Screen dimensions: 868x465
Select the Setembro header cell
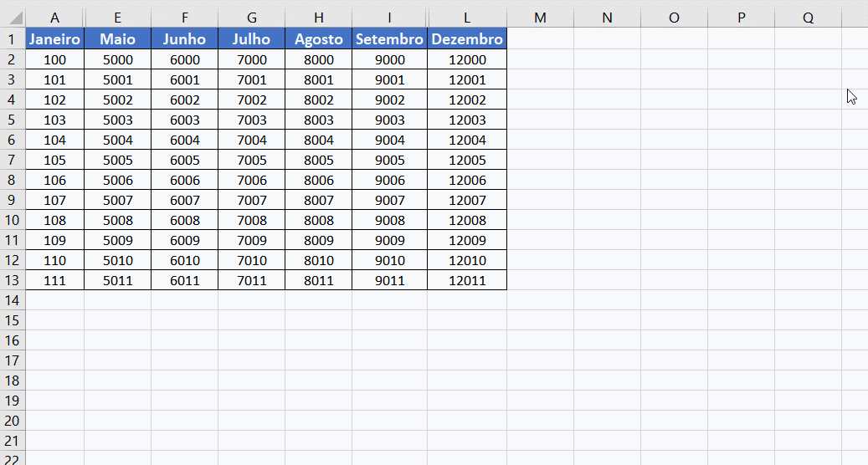click(389, 39)
